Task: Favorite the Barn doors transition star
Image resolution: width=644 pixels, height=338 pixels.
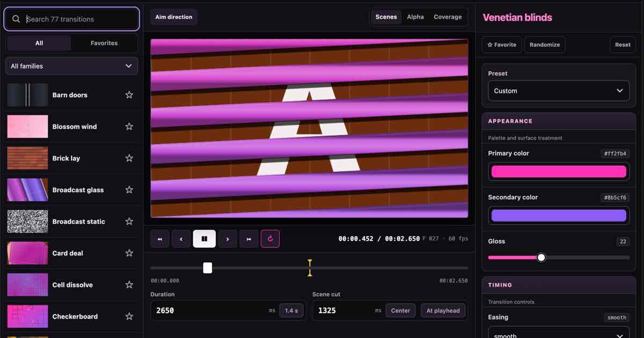Action: click(129, 95)
